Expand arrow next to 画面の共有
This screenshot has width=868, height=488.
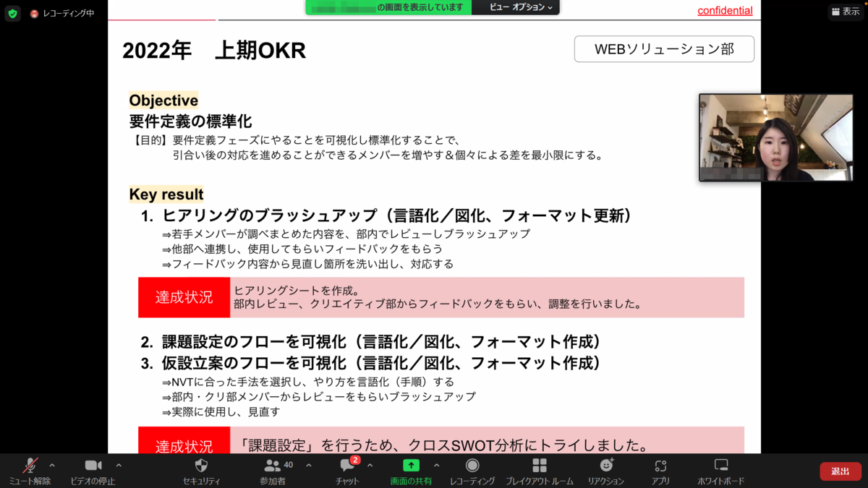click(436, 466)
